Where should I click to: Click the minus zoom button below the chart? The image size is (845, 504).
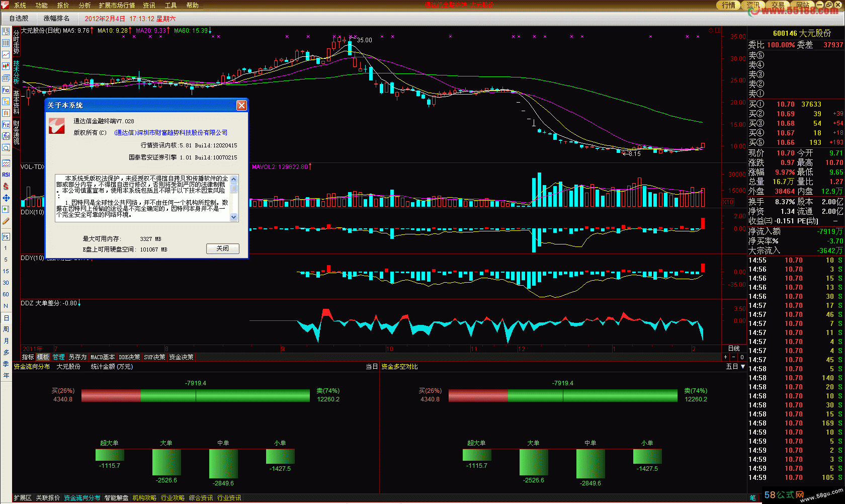733,357
